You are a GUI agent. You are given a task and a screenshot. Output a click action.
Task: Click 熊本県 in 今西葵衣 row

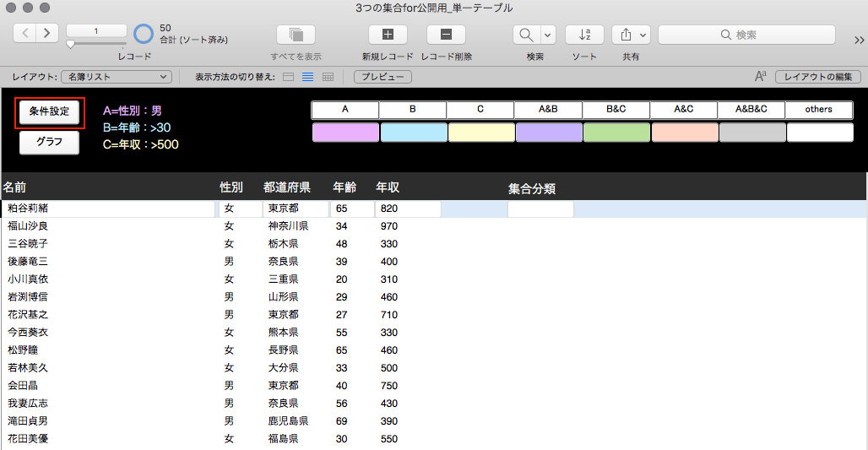pos(284,333)
